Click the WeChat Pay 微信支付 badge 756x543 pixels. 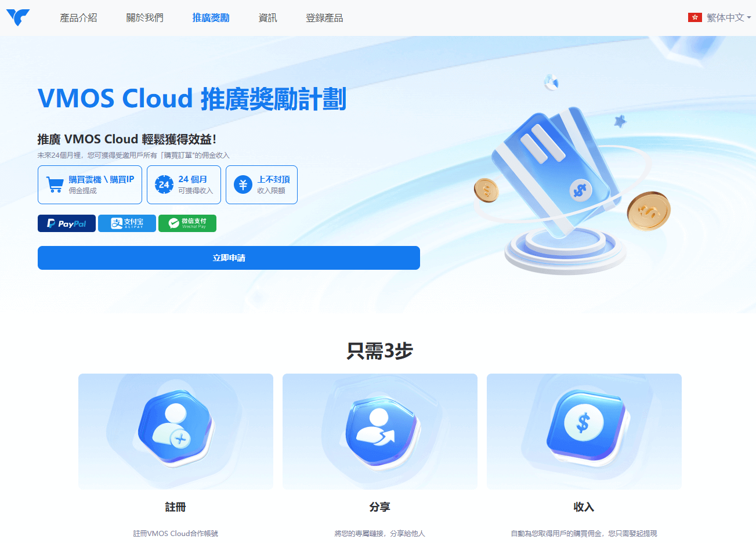pos(187,223)
